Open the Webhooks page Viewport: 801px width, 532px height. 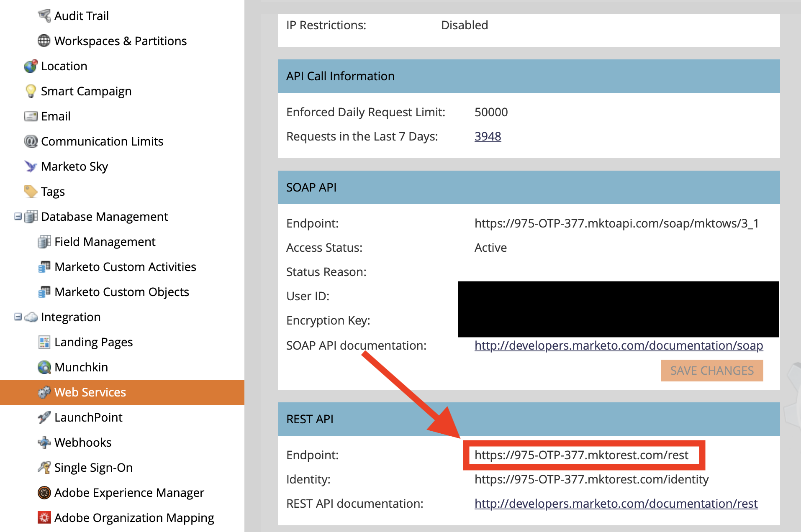coord(83,442)
